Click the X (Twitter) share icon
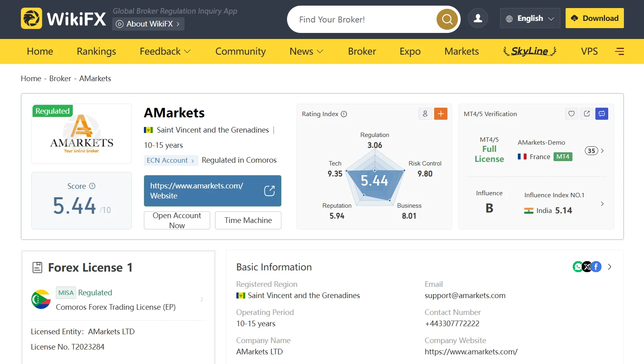 coord(587,266)
